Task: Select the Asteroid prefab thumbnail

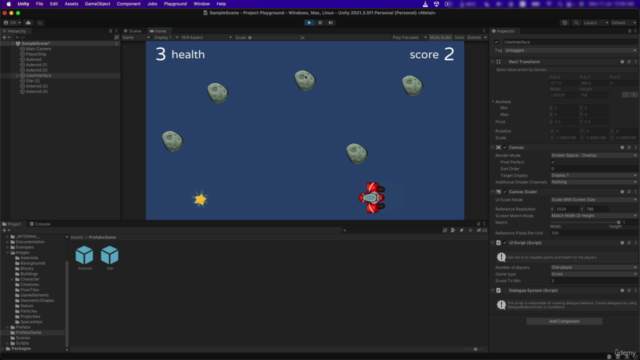Action: [x=84, y=255]
